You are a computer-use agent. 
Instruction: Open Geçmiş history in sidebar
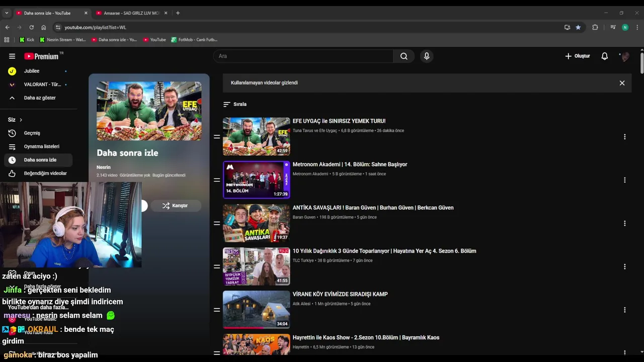[38, 133]
